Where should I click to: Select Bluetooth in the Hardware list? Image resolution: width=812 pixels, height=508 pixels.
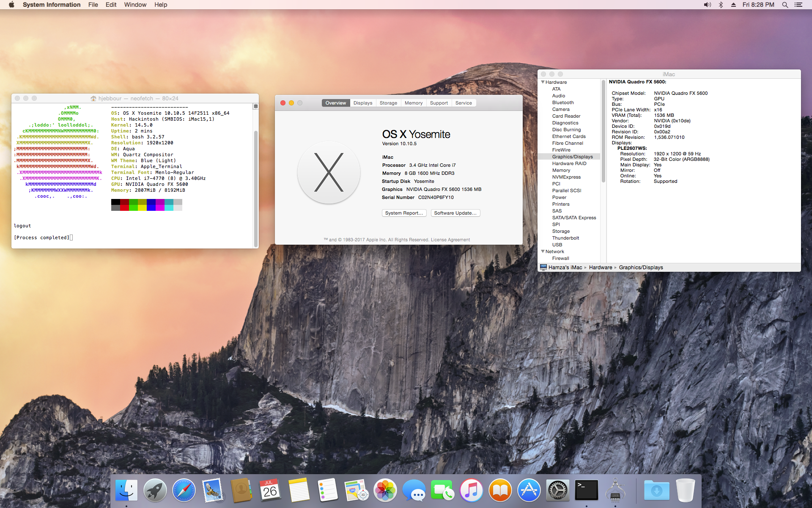coord(563,102)
